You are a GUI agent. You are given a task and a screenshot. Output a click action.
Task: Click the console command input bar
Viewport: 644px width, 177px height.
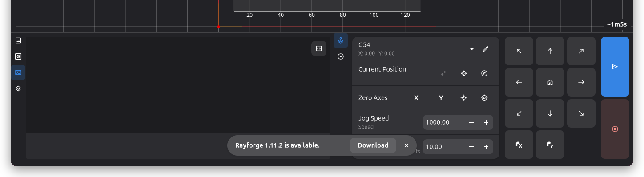[178, 146]
